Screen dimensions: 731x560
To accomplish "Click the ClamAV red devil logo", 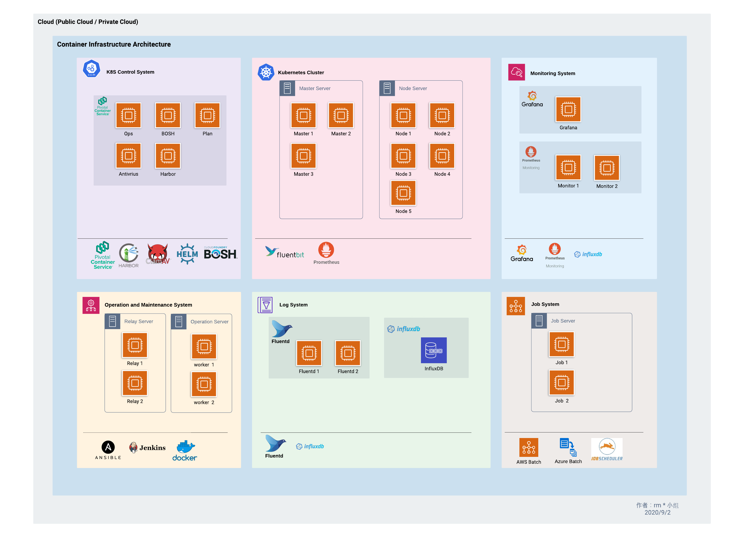I will click(x=158, y=254).
